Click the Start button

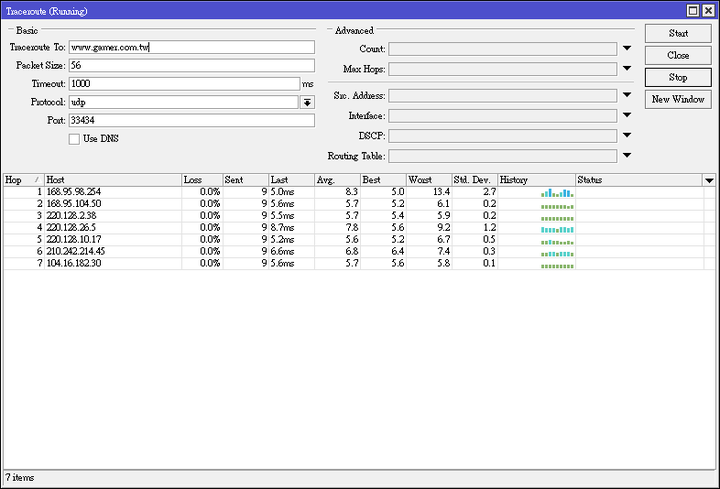click(678, 34)
